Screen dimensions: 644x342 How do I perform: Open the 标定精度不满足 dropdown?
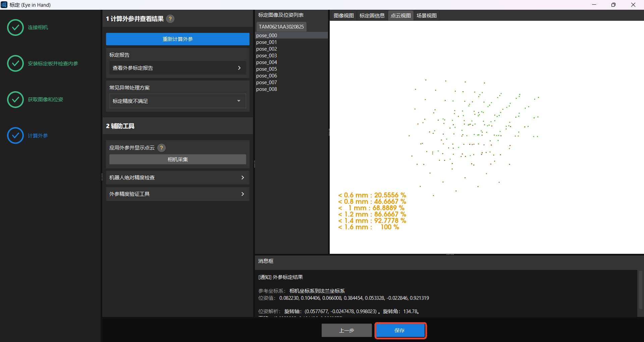177,101
